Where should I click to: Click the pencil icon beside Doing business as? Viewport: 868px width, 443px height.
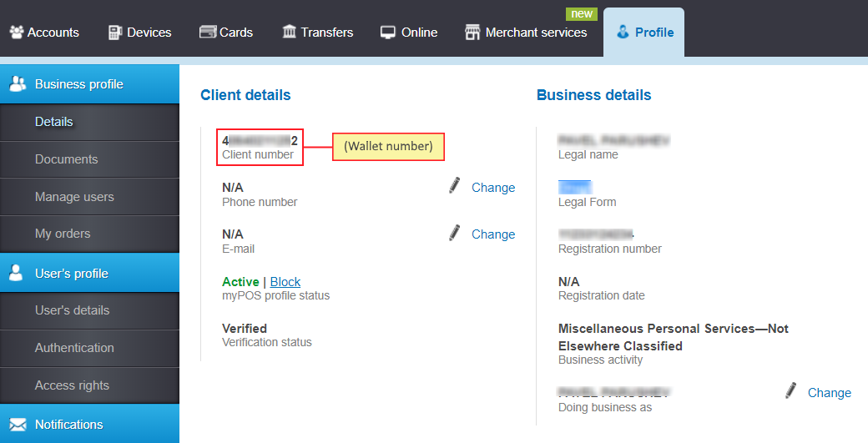pos(791,390)
